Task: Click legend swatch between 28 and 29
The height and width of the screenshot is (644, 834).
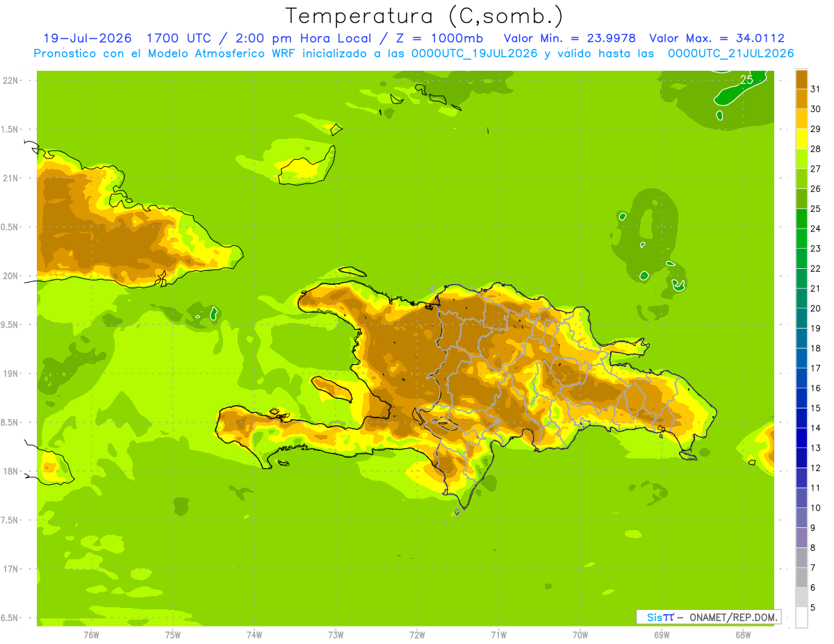Action: coord(802,139)
